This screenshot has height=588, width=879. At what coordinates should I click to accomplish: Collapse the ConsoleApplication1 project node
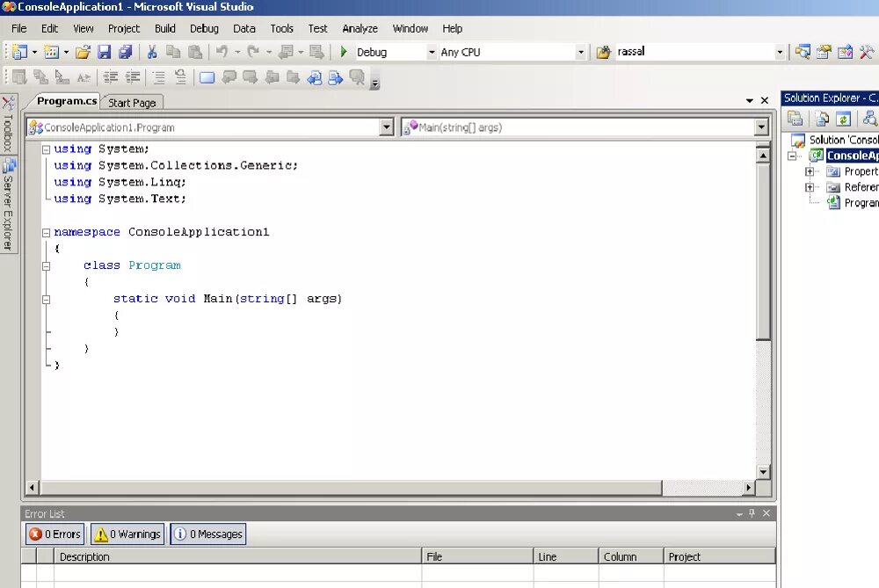(792, 156)
